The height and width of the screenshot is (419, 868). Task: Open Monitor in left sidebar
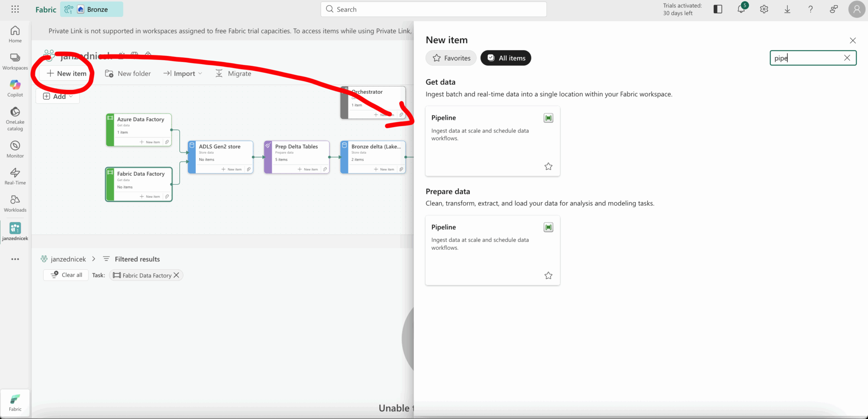pyautogui.click(x=15, y=149)
